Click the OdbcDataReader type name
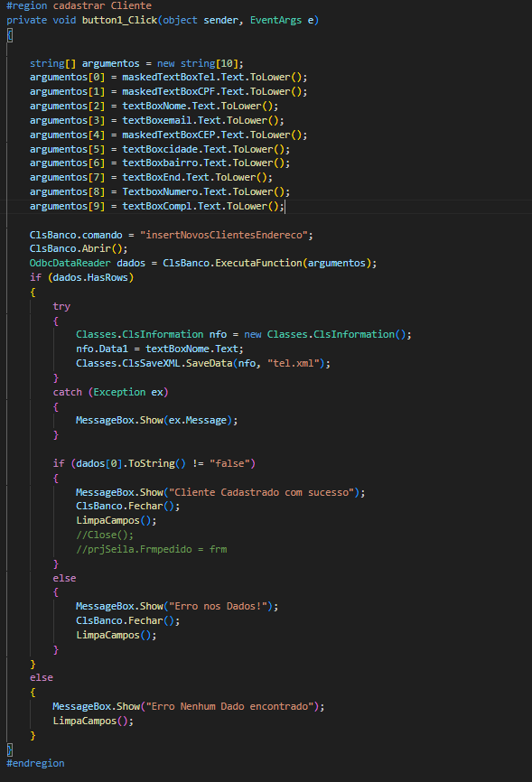532x782 pixels. [70, 264]
